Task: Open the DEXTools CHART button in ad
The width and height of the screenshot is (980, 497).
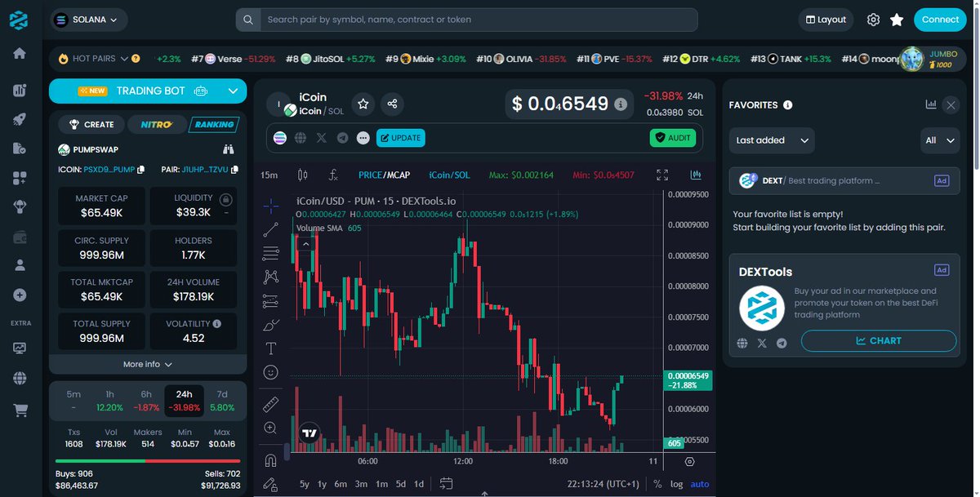Action: (x=879, y=340)
